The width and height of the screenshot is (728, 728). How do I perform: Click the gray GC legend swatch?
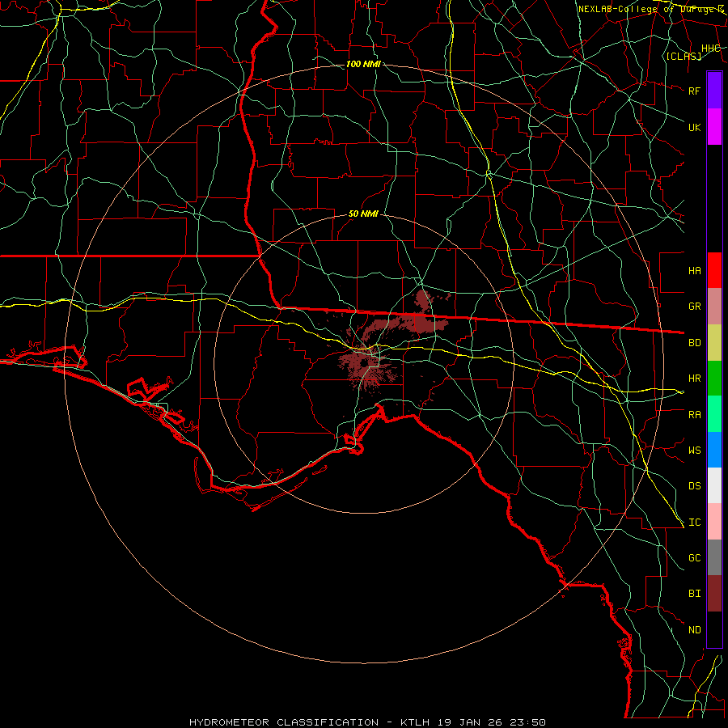[x=714, y=557]
